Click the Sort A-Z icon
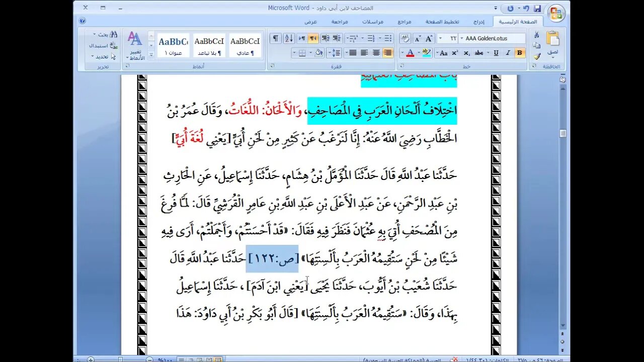 tap(289, 39)
